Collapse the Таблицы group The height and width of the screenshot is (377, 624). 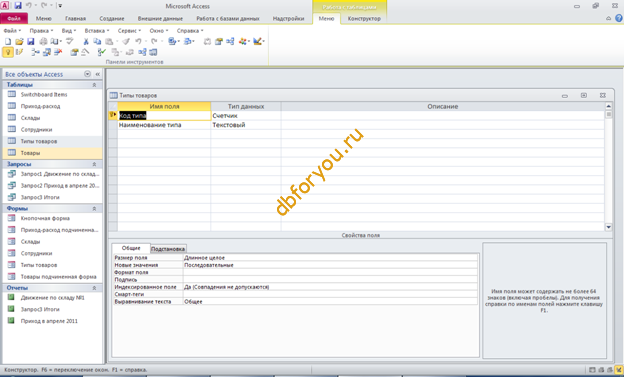coord(94,85)
